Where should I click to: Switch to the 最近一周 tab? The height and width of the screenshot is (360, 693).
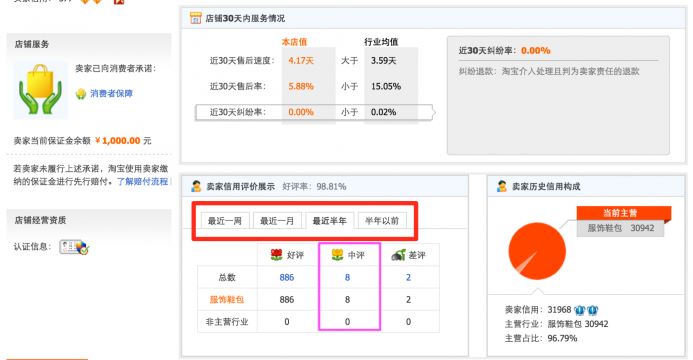coord(225,220)
